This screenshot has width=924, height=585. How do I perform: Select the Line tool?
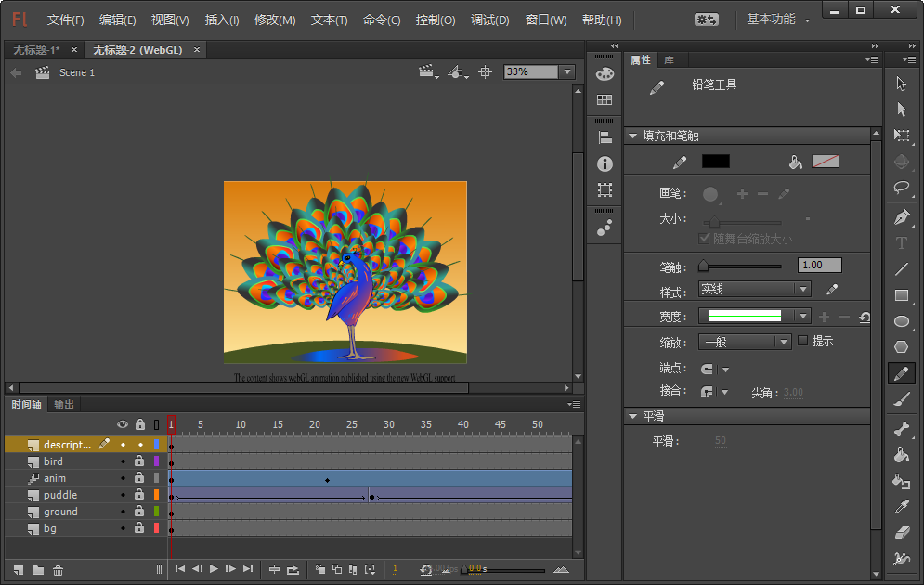[901, 269]
